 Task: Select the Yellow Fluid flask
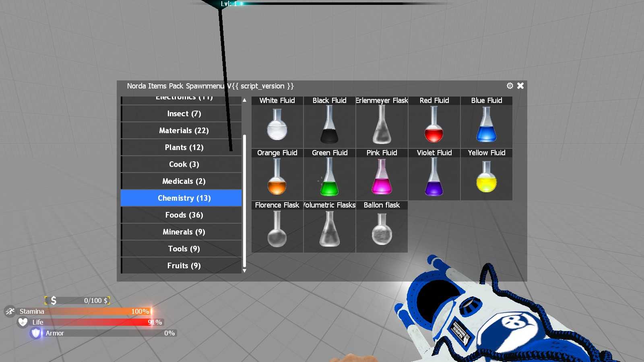click(x=486, y=175)
